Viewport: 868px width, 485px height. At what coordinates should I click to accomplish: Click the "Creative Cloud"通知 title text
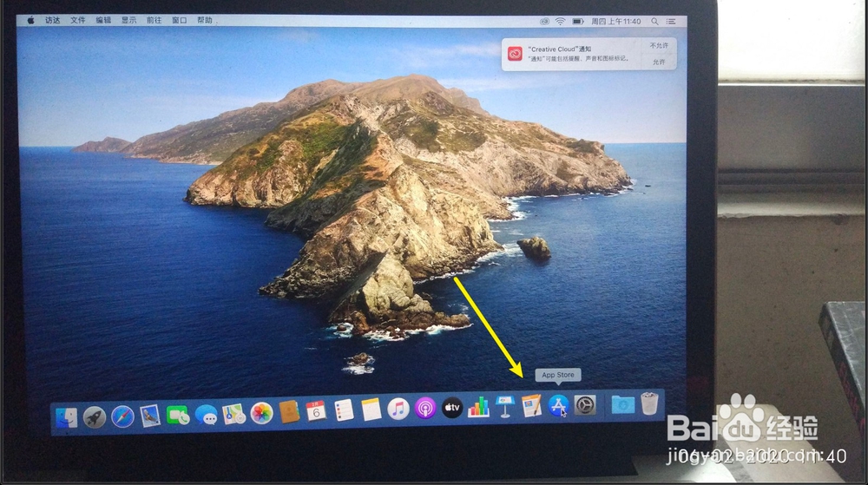[x=559, y=49]
